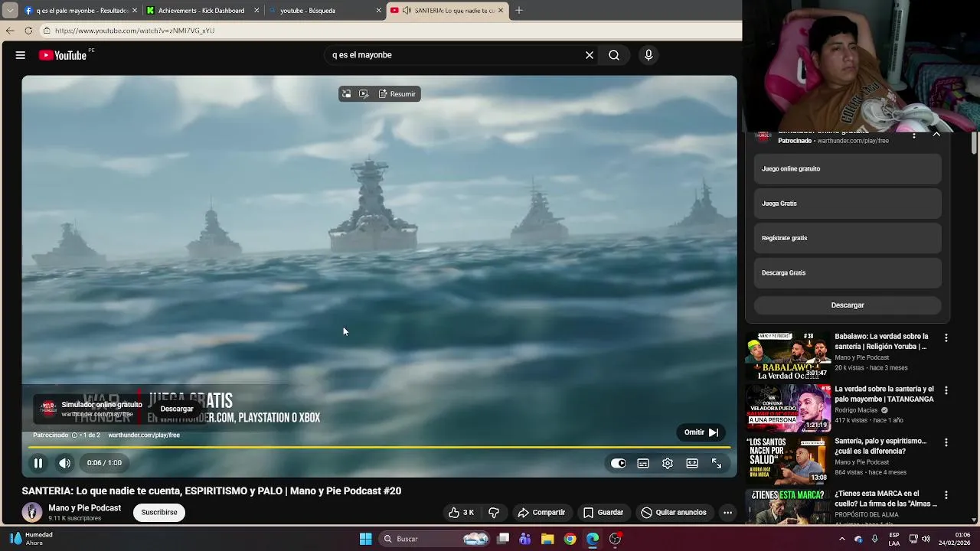Save the video with Guardar

click(x=603, y=513)
